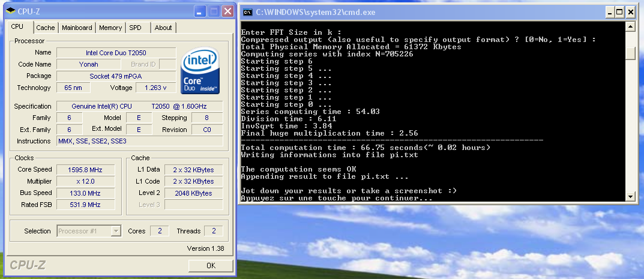Viewport: 644px width, 279px height.
Task: Click the Stepping value 8
Action: click(206, 118)
